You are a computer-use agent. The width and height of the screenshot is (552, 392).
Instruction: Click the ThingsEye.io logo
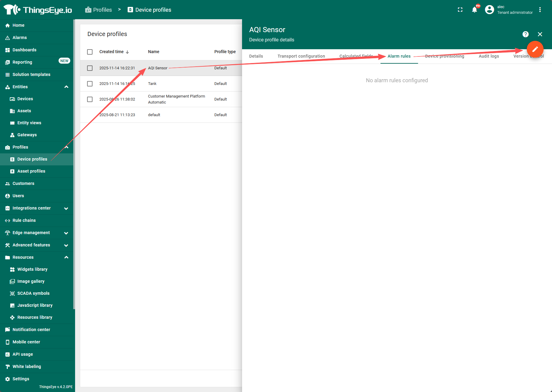click(x=38, y=10)
